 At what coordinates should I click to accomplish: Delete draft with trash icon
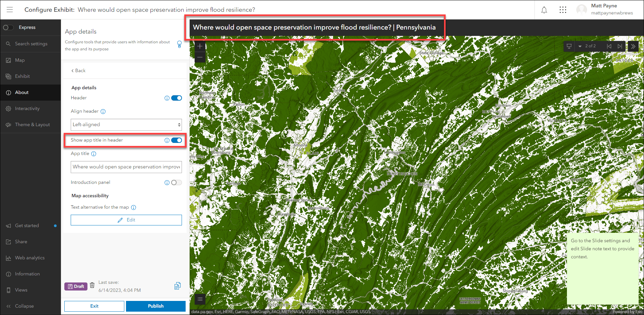(x=92, y=285)
